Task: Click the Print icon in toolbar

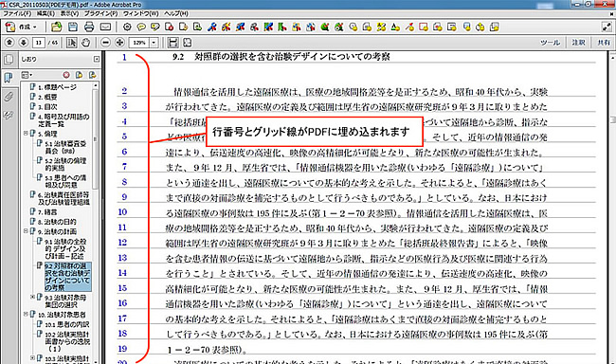Action: tap(89, 27)
